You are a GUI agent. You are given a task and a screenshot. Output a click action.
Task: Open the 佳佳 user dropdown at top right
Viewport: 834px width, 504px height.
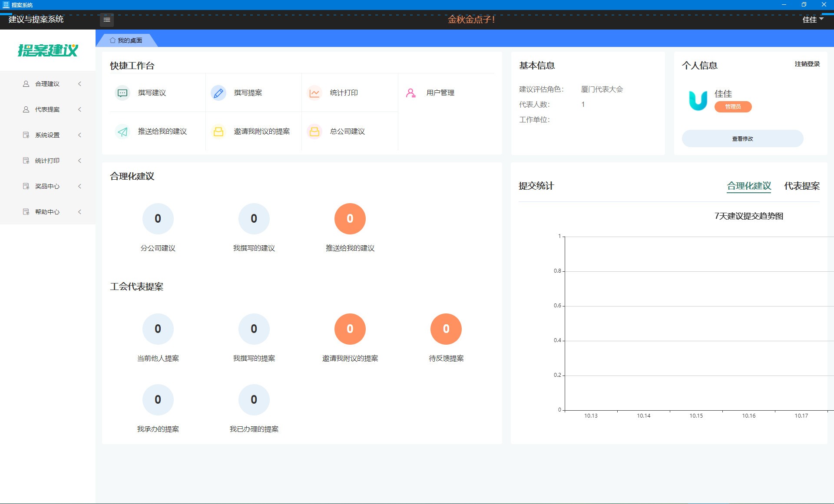pyautogui.click(x=812, y=20)
